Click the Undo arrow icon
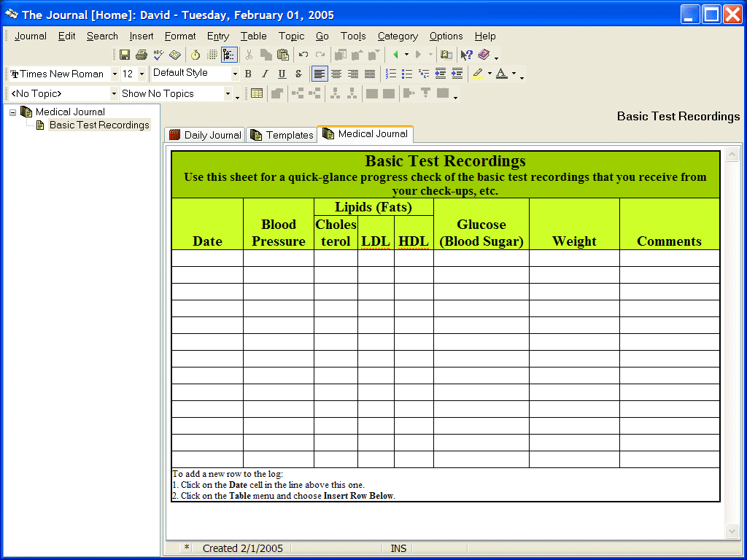Image resolution: width=747 pixels, height=560 pixels. [303, 55]
